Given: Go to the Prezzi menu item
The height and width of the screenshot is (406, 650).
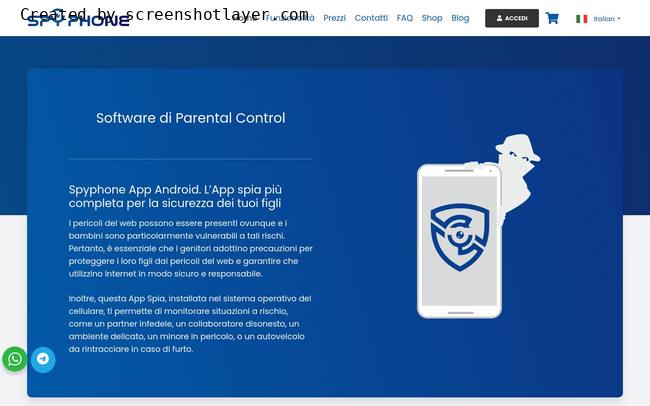Looking at the screenshot, I should point(335,18).
